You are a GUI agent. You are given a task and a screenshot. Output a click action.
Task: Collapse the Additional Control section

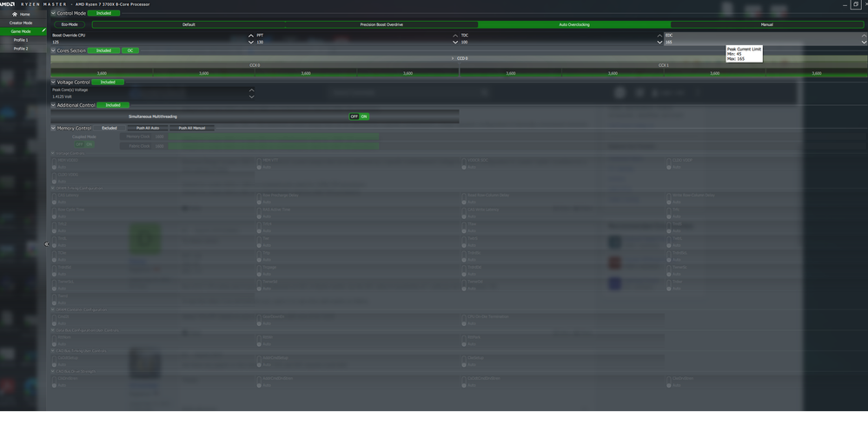53,105
